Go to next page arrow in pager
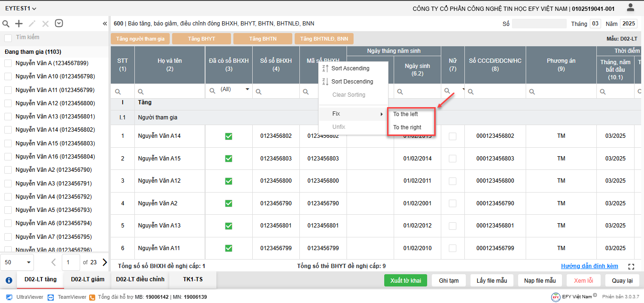Screen dimensions: 644x303 pos(105,262)
